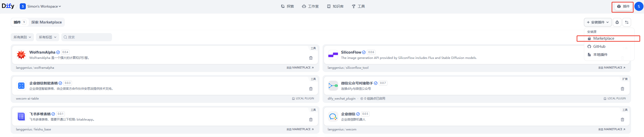The image size is (644, 137).
Task: Choose Marketplace as install source
Action: coord(603,38)
